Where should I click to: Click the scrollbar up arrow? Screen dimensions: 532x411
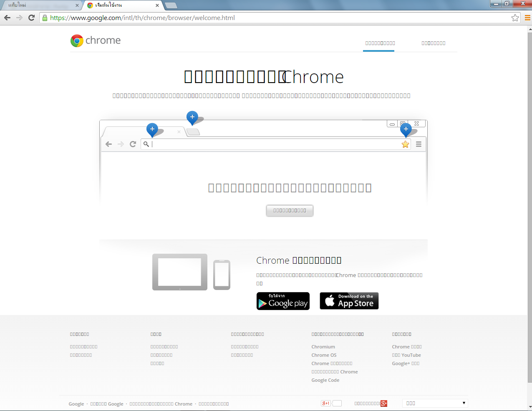tap(529, 29)
